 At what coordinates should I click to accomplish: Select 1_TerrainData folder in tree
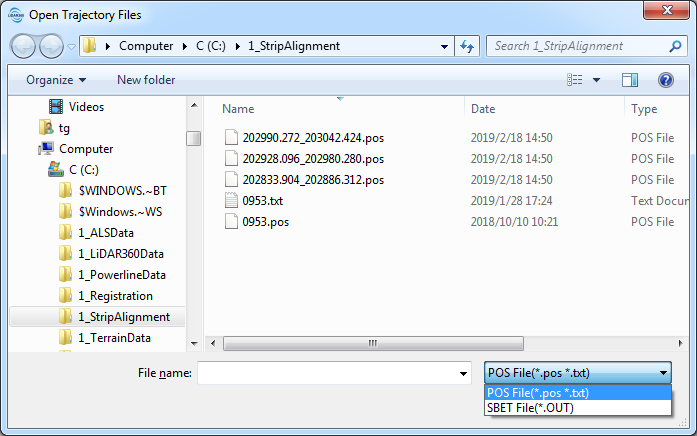click(x=114, y=338)
